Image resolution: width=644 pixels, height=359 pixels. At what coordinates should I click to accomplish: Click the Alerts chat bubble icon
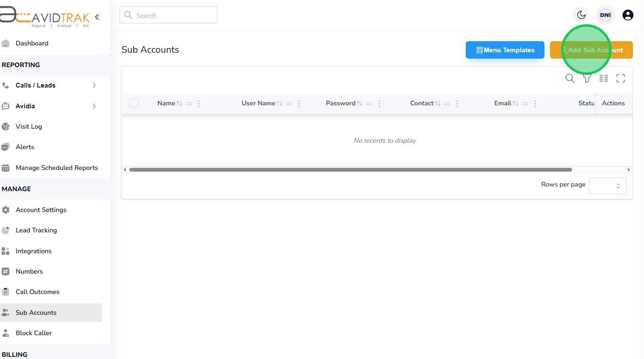[6, 147]
